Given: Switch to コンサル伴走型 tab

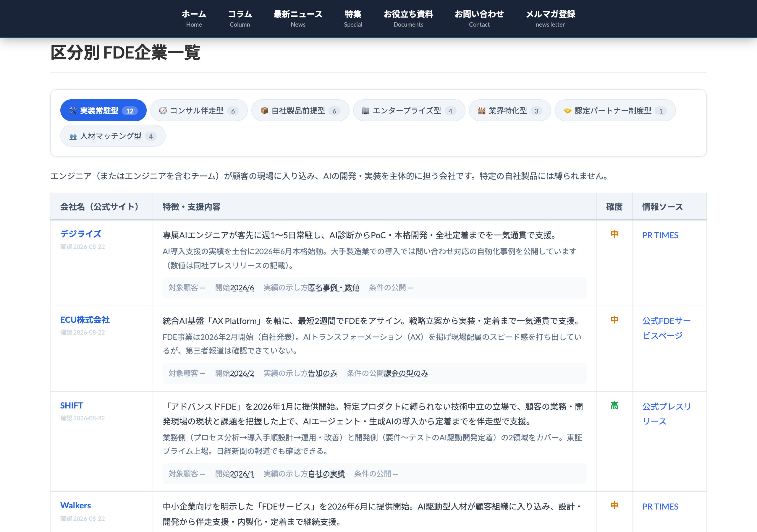Looking at the screenshot, I should [199, 111].
